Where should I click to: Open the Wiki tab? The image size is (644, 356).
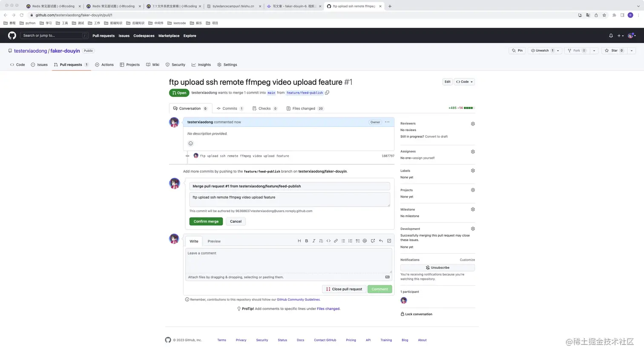tap(152, 65)
